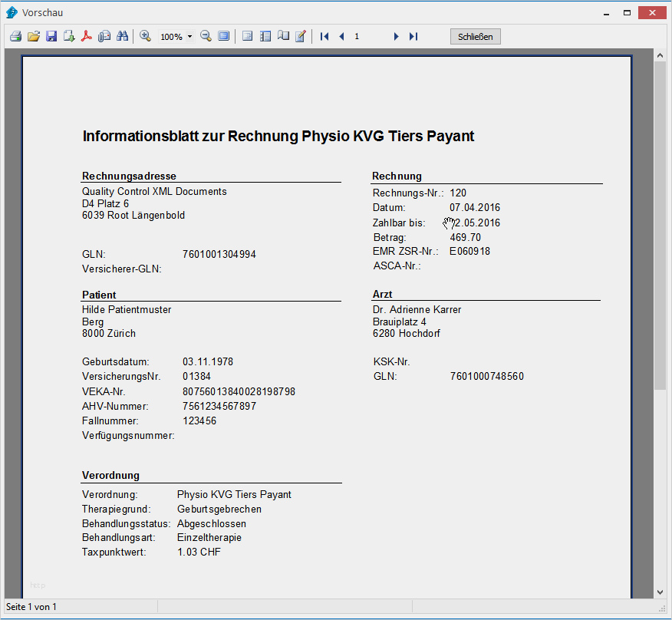Go to the next page
The width and height of the screenshot is (672, 620).
pos(396,36)
